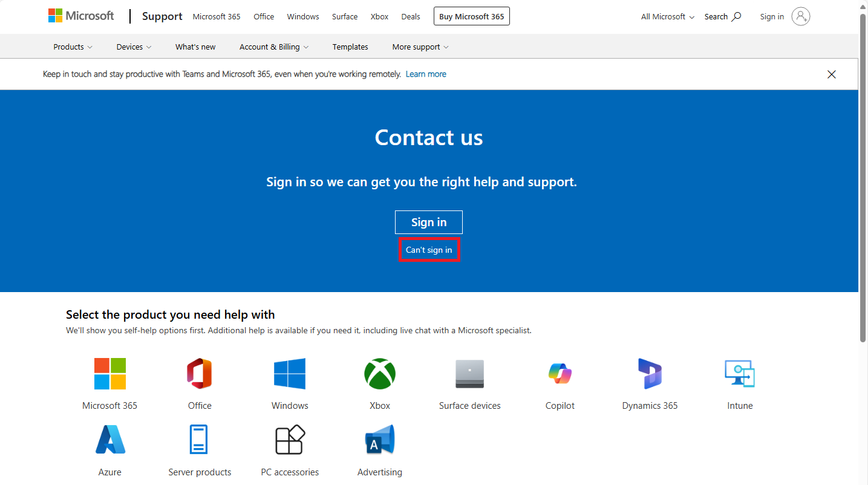Click the account avatar icon
Image resolution: width=868 pixels, height=485 pixels.
pyautogui.click(x=801, y=16)
